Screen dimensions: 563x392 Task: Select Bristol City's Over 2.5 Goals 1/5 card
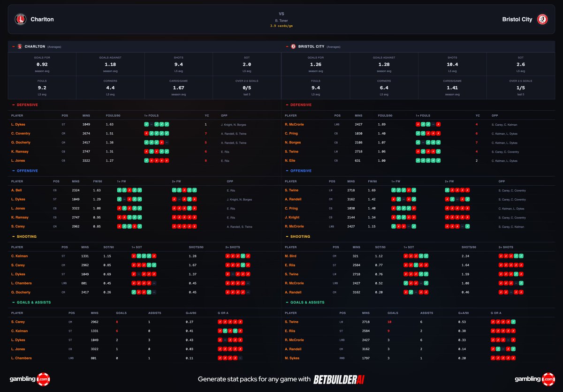tap(521, 87)
